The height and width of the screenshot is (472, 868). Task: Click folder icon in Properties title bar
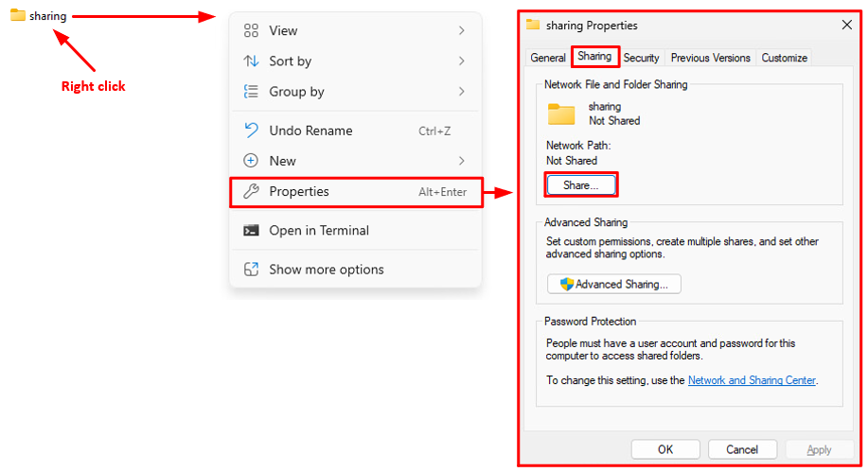533,25
